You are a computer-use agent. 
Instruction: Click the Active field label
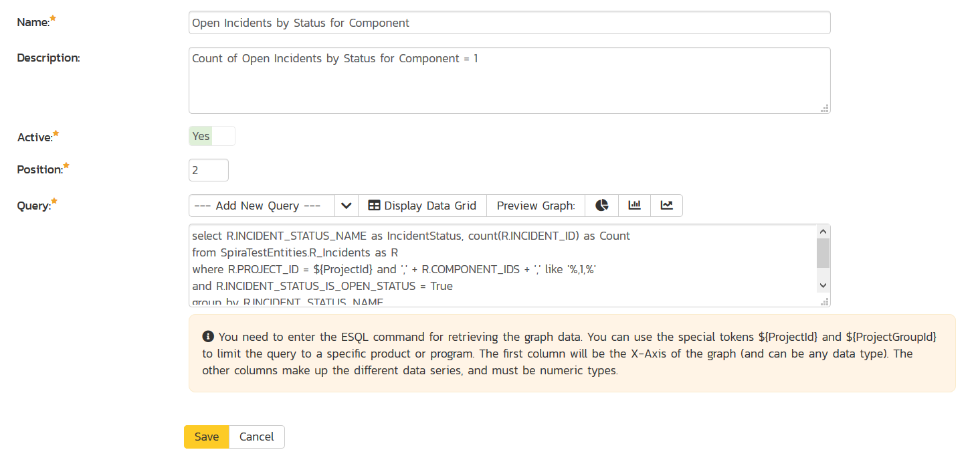tap(34, 137)
